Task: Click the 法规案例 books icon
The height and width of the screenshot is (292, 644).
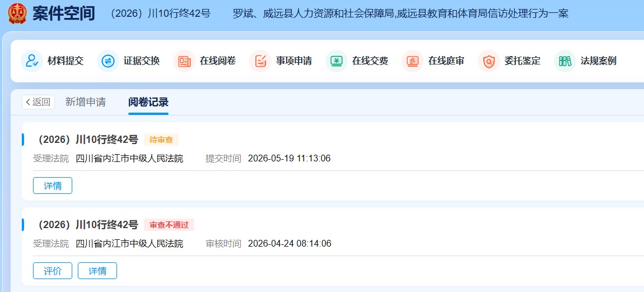Action: 564,61
